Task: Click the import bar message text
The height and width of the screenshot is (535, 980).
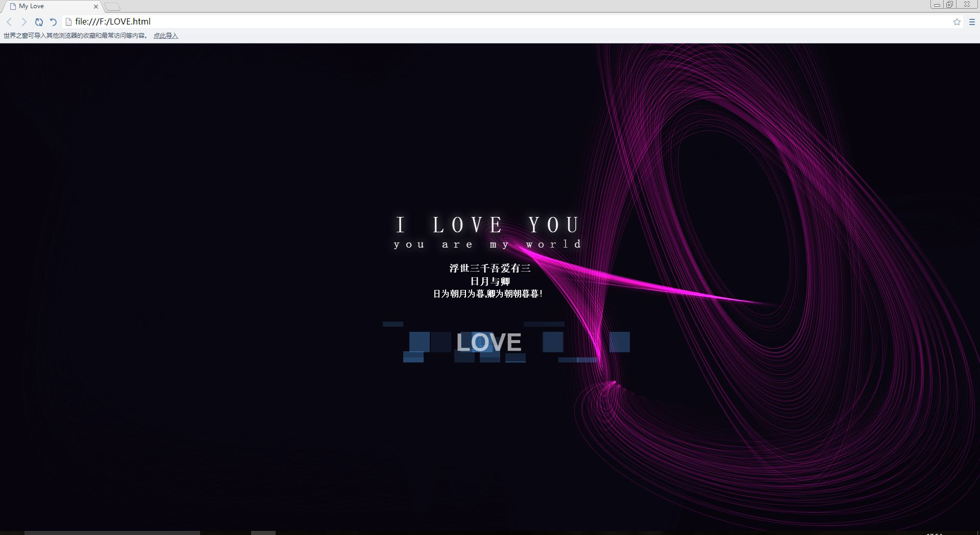Action: click(76, 36)
